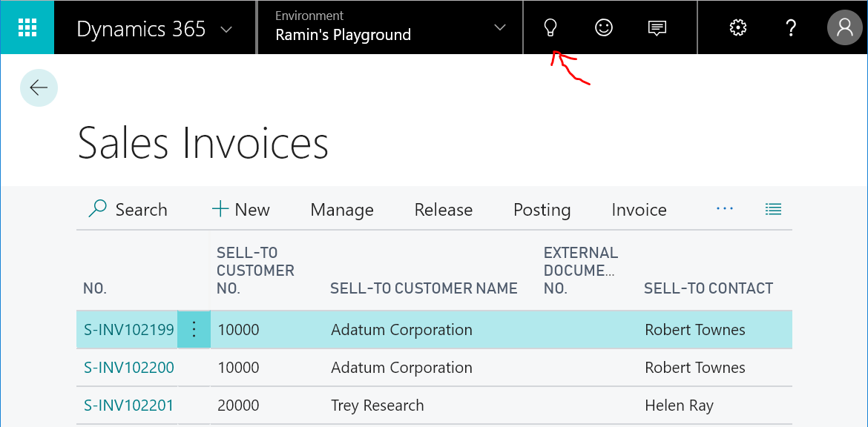868x427 pixels.
Task: Select customer number 20000 cell
Action: tap(239, 406)
